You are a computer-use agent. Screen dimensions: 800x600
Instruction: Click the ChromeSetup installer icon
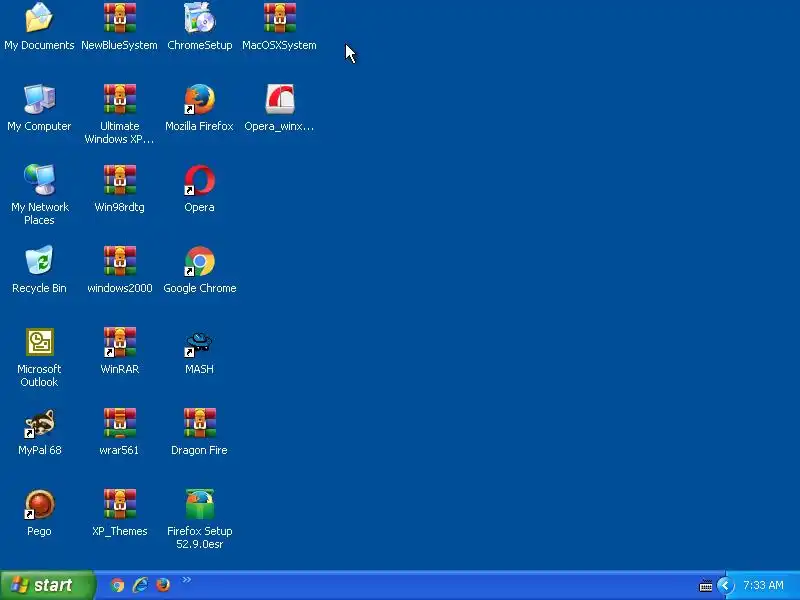(199, 18)
